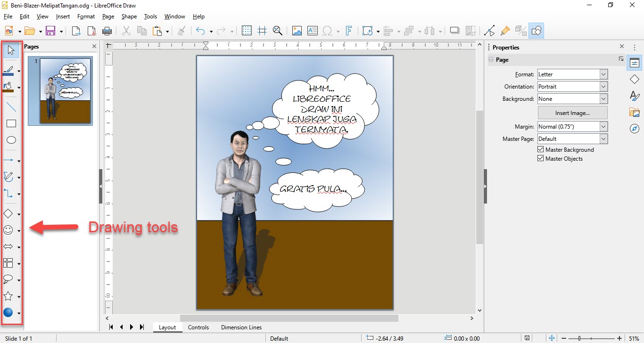Cut the selection with scissors icon
The image size is (644, 343).
pyautogui.click(x=126, y=31)
